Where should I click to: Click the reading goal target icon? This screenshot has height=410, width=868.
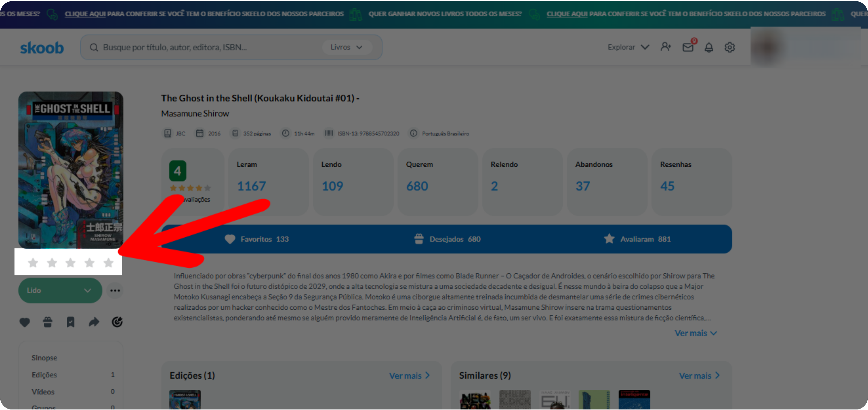pyautogui.click(x=117, y=322)
